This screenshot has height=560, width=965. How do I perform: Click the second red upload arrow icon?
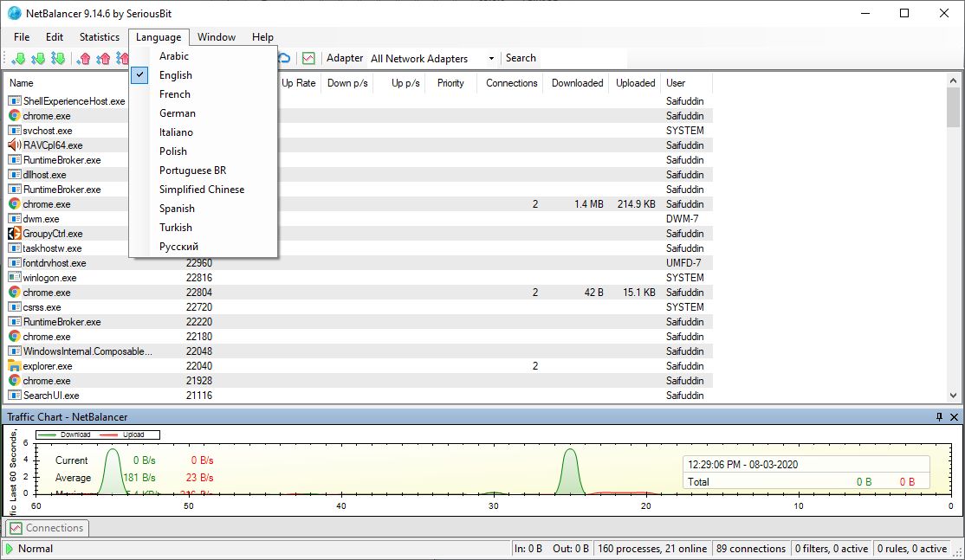click(103, 58)
